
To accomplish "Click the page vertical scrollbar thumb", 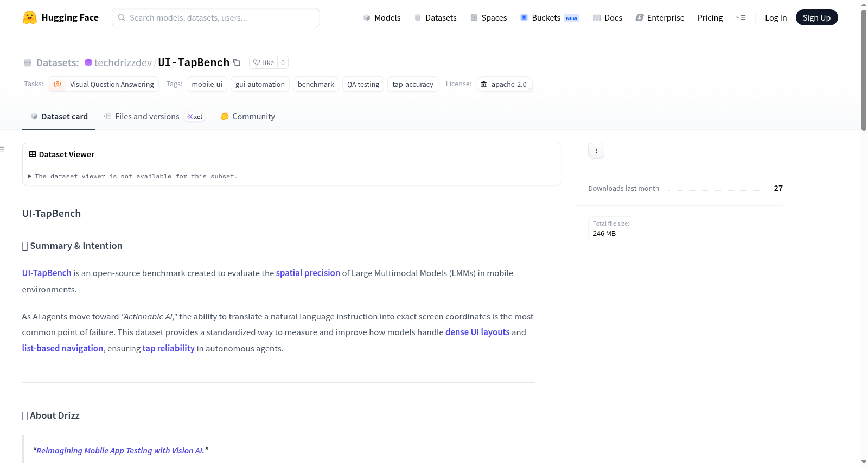I will click(864, 69).
